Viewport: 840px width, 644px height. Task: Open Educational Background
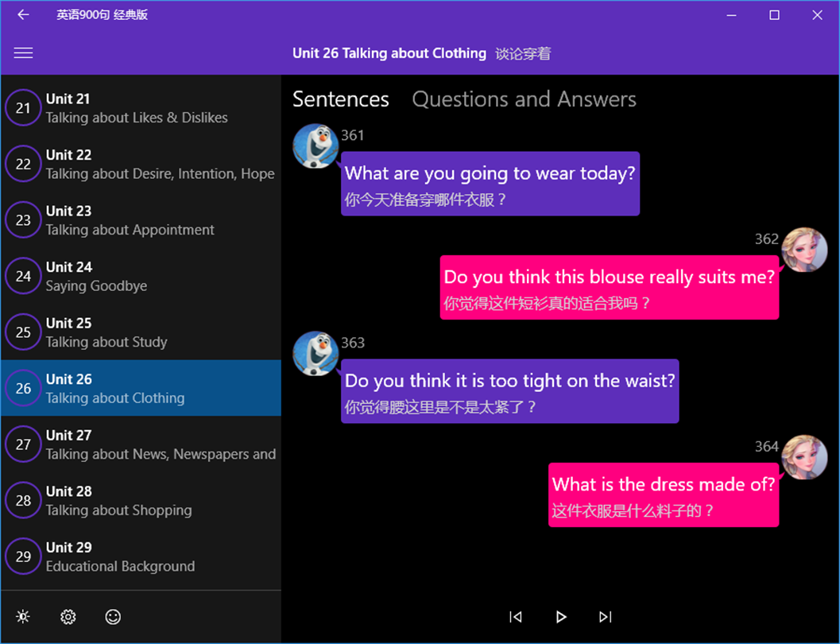click(x=141, y=556)
